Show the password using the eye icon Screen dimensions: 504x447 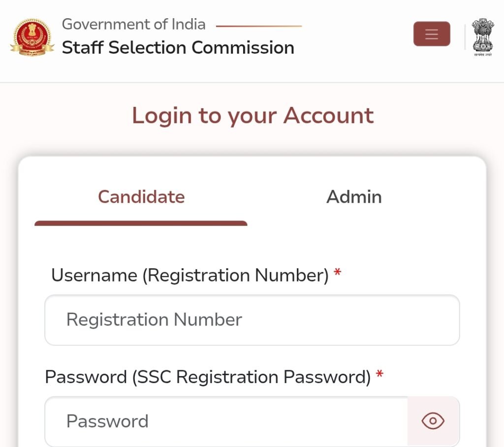tap(433, 421)
